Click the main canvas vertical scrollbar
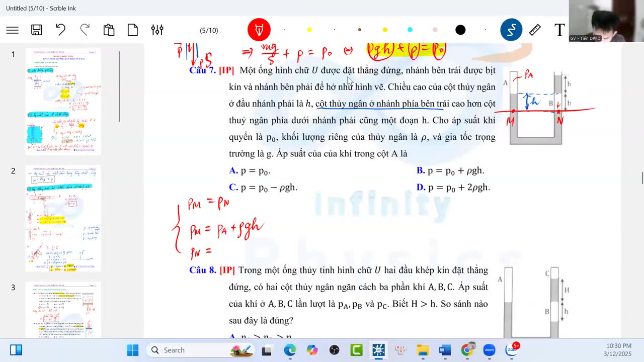 coord(641,178)
